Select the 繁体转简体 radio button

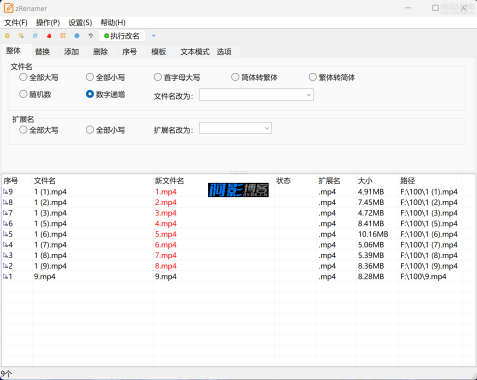312,77
